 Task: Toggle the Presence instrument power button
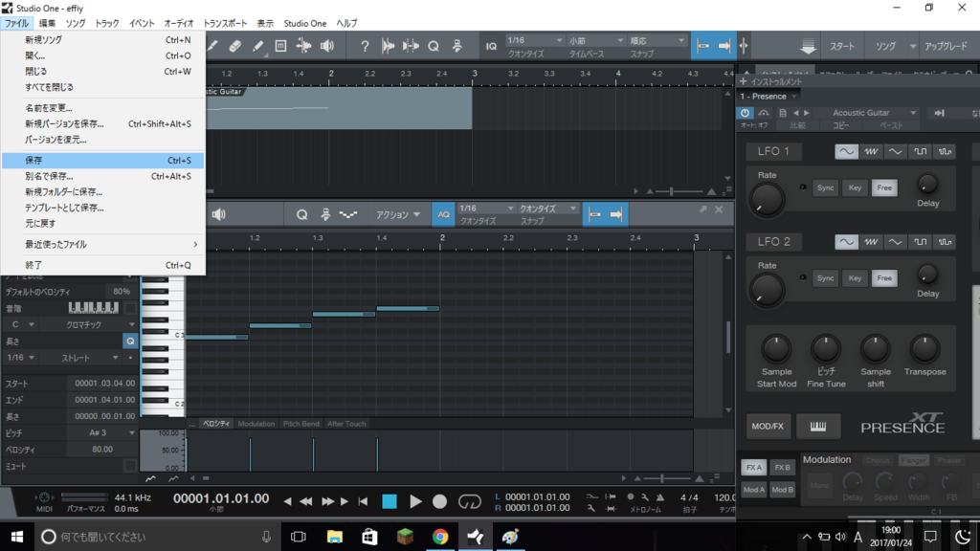(745, 113)
